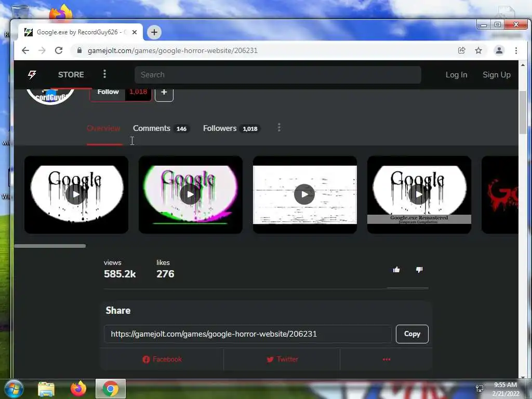The width and height of the screenshot is (532, 399).
Task: Select the Overview tab
Action: [x=103, y=128]
